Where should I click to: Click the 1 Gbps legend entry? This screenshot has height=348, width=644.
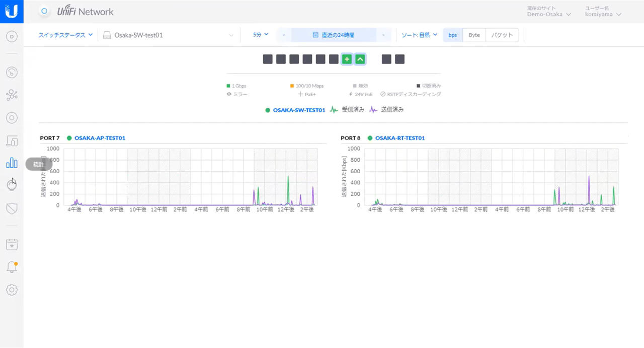click(236, 86)
